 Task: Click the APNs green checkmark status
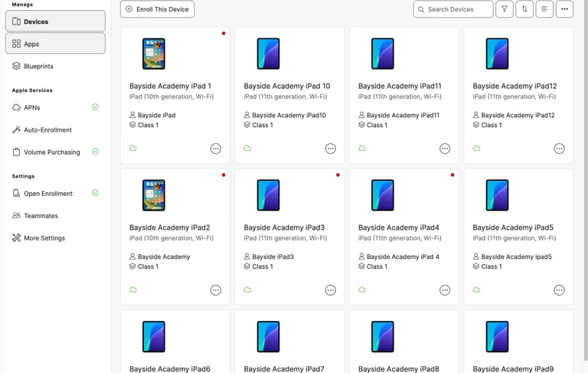coord(95,107)
